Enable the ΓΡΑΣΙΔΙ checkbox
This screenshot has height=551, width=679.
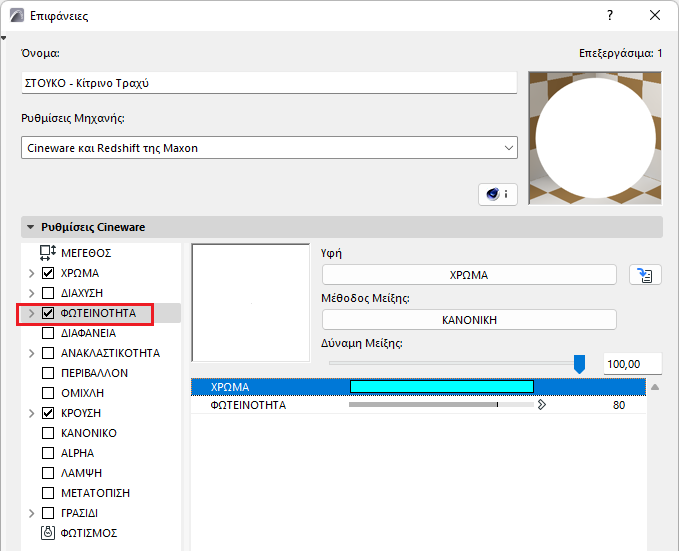(48, 513)
